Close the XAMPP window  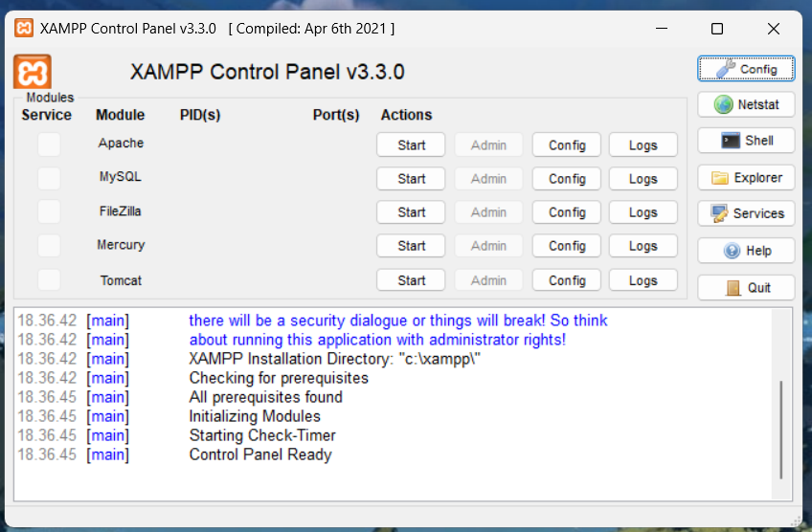[x=773, y=29]
